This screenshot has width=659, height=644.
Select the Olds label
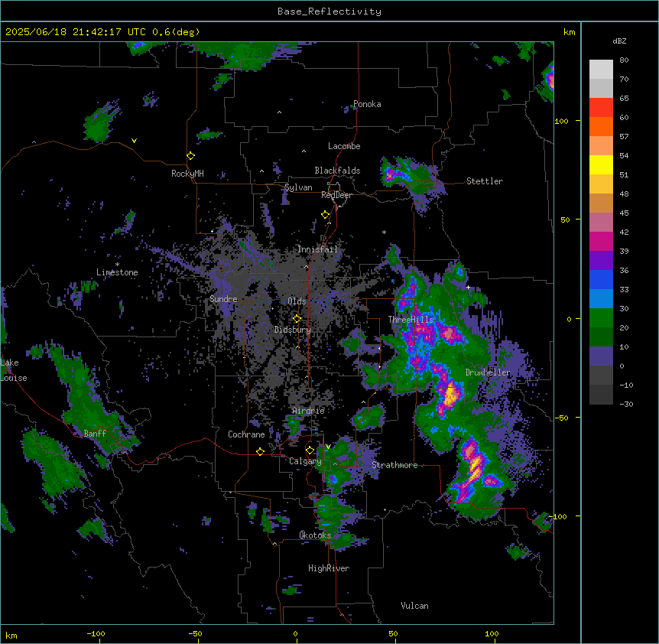coord(297,301)
